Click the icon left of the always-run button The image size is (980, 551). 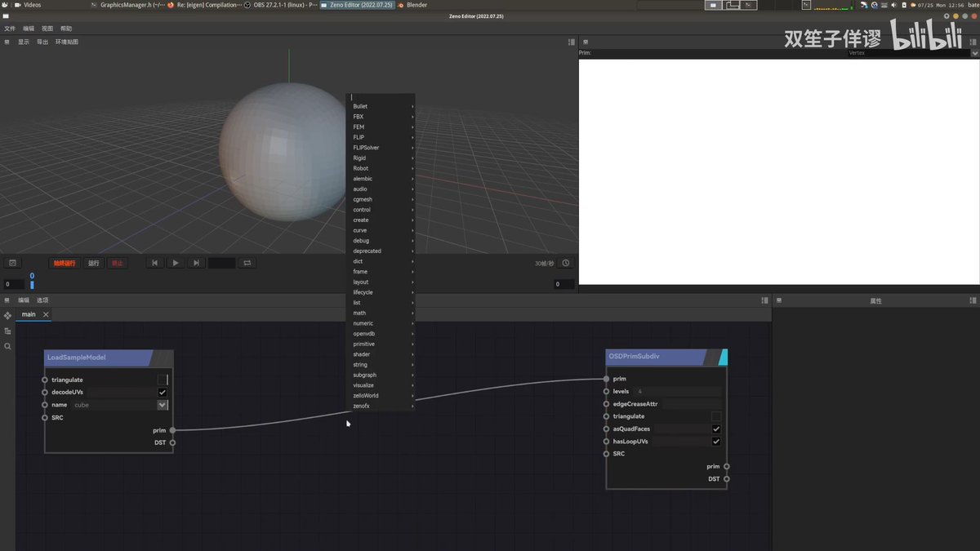[x=12, y=263]
